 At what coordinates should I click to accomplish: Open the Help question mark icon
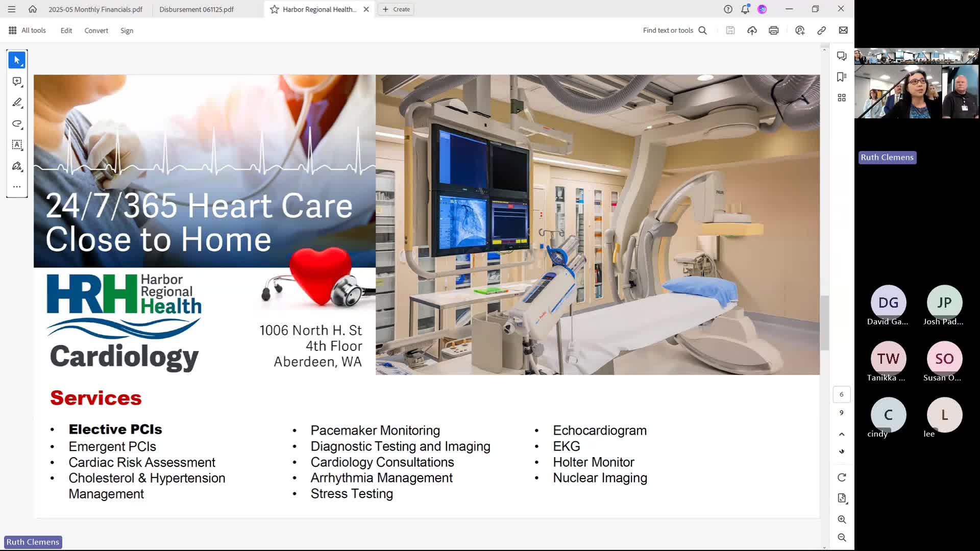pyautogui.click(x=728, y=9)
